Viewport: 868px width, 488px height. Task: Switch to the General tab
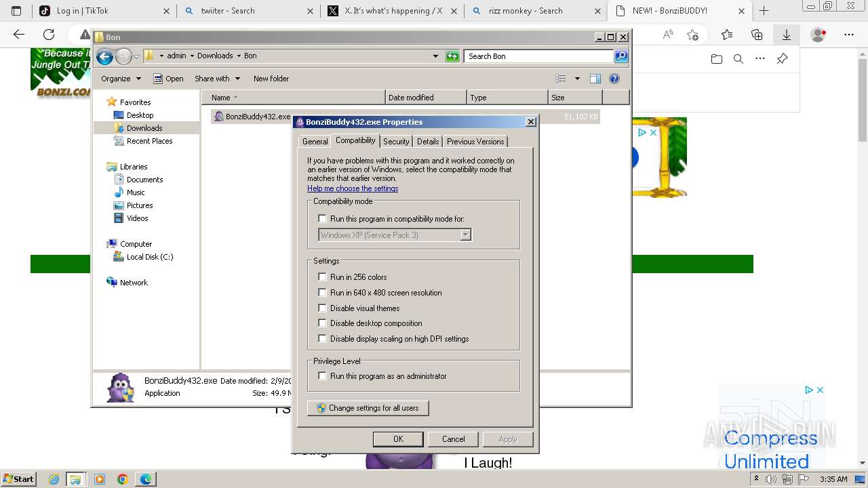(x=315, y=142)
